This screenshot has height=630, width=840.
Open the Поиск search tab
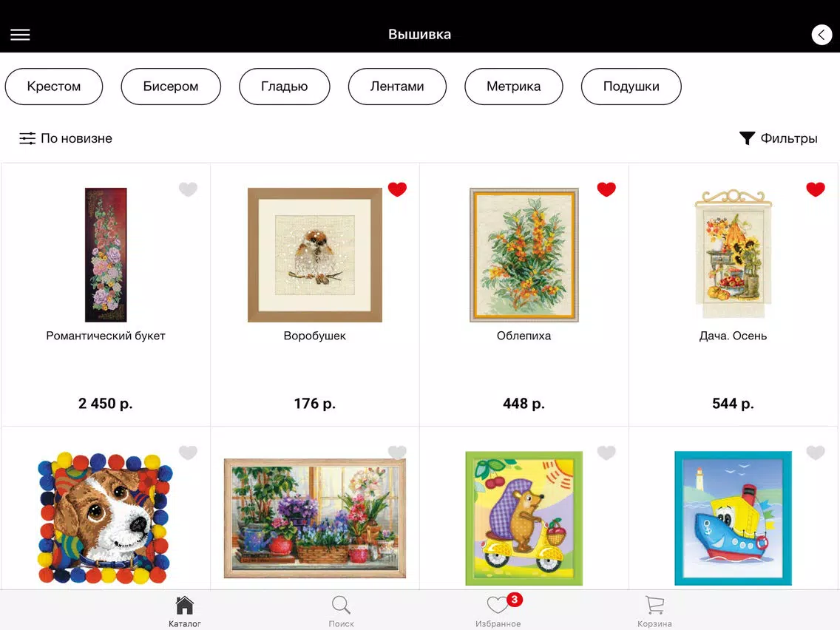point(342,612)
